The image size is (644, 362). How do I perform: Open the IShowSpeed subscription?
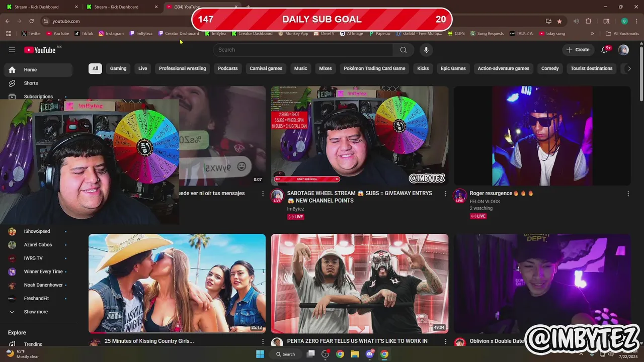tap(38, 231)
